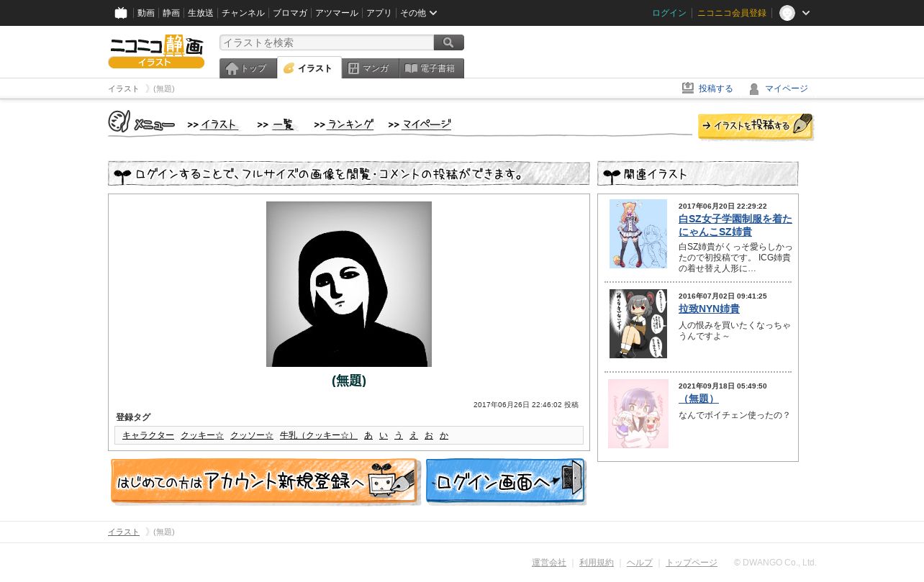This screenshot has height=582, width=924.
Task: Open ブロマガ in top navigation
Action: (x=290, y=13)
